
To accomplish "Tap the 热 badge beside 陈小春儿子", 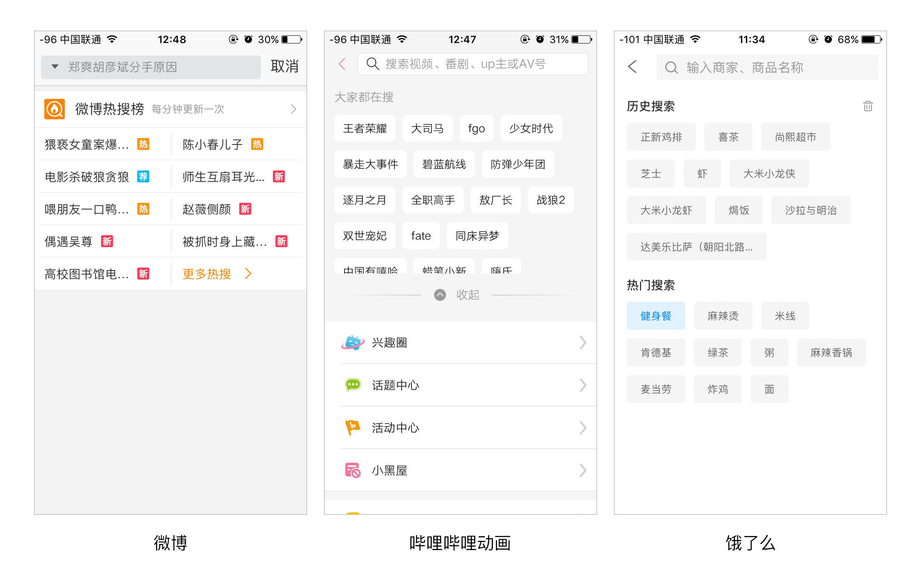I will (x=257, y=144).
